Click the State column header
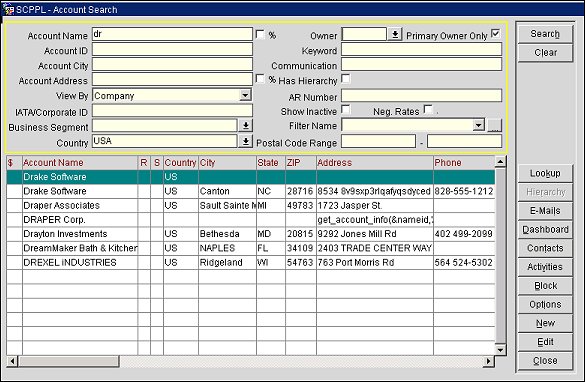585x382 pixels. (271, 163)
